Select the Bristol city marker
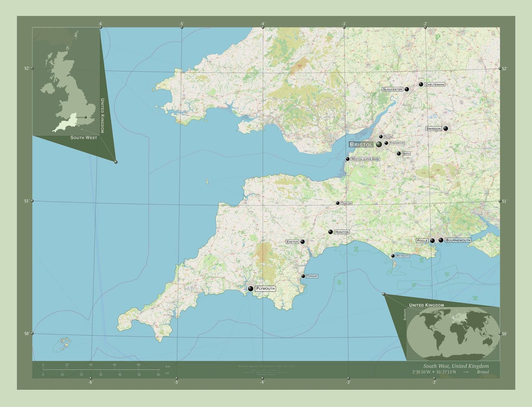The width and height of the screenshot is (532, 407). pyautogui.click(x=379, y=144)
